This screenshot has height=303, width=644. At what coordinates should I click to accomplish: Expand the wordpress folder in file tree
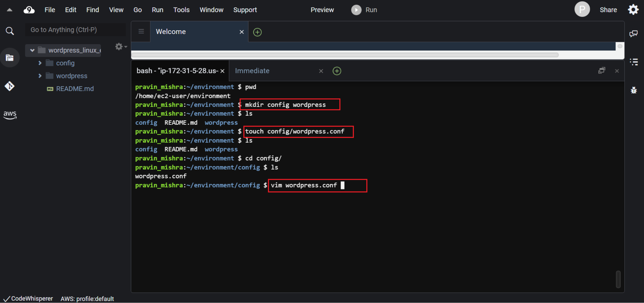(x=40, y=76)
